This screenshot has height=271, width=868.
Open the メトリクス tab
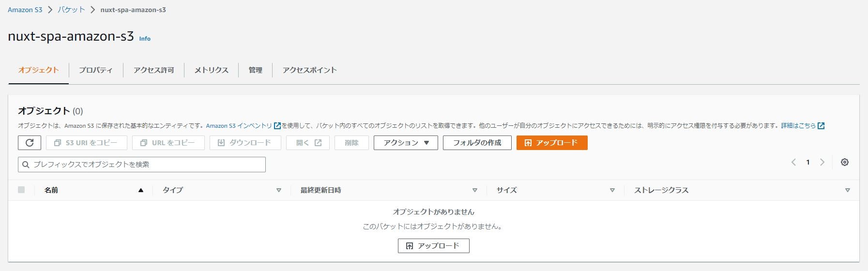point(211,70)
